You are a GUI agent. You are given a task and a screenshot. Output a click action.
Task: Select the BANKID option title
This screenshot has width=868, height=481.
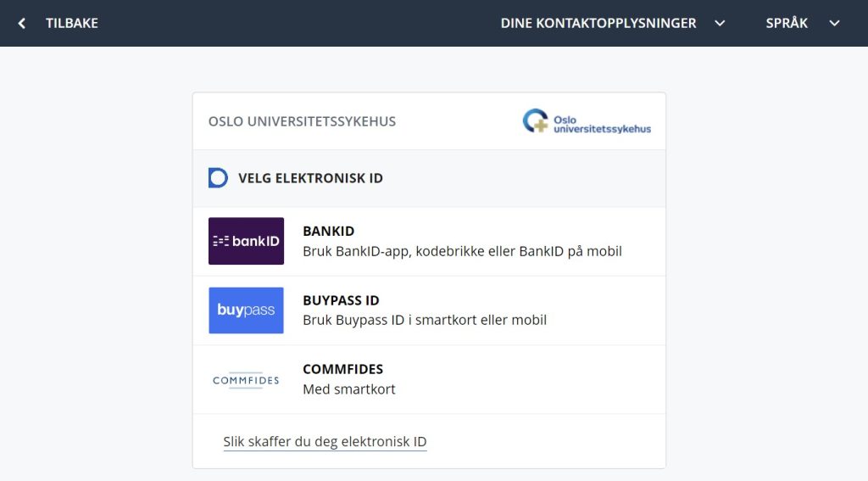pos(328,232)
